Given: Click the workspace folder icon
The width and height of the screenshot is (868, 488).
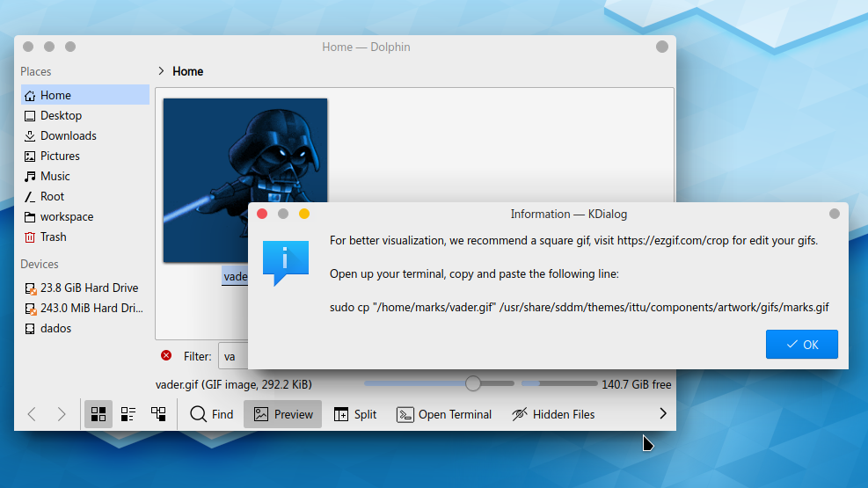Looking at the screenshot, I should (x=30, y=217).
